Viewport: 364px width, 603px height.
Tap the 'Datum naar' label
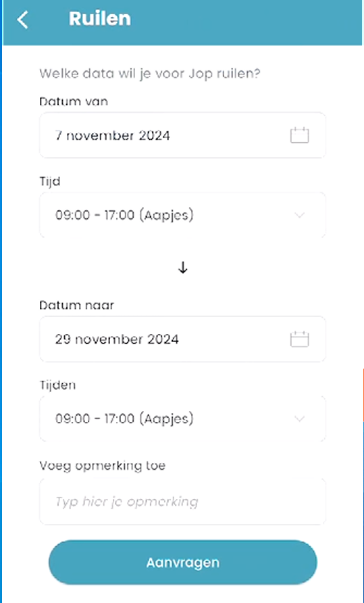(x=76, y=306)
